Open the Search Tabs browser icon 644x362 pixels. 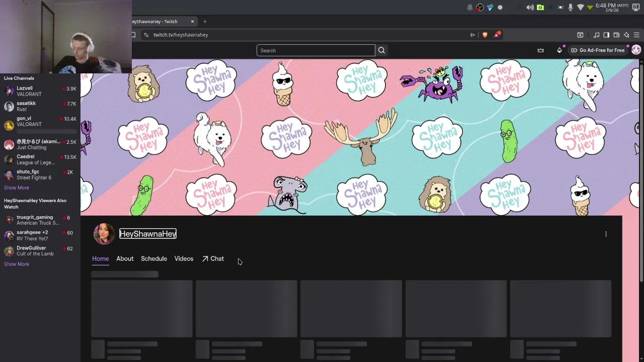click(580, 35)
